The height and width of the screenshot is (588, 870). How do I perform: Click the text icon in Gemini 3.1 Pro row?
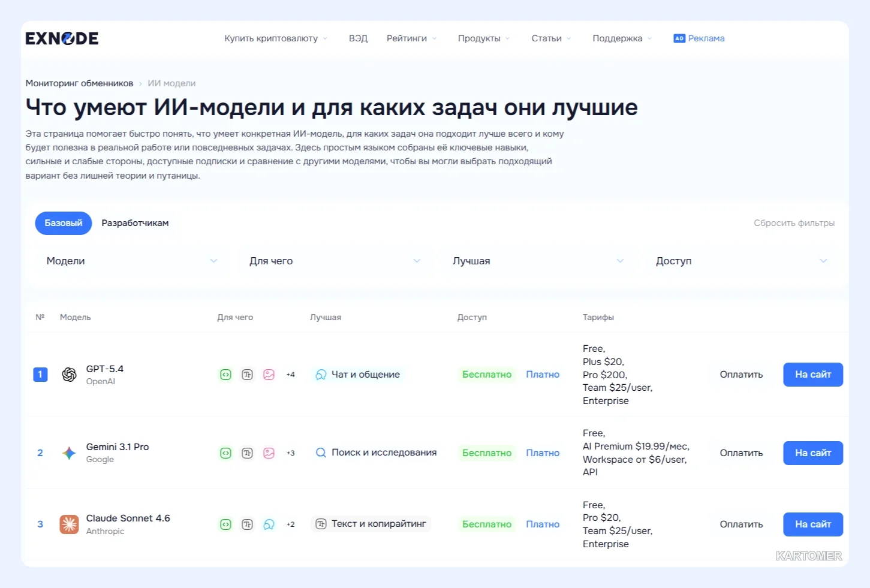pyautogui.click(x=247, y=453)
